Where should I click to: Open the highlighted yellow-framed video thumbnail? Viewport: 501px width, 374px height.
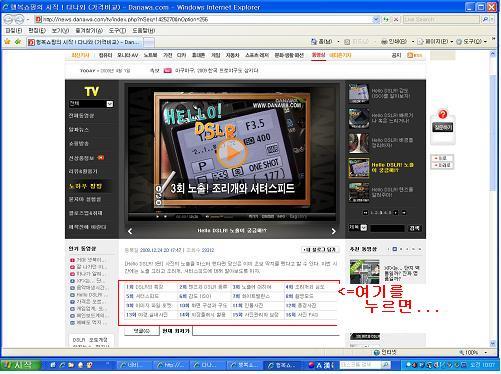tap(359, 168)
